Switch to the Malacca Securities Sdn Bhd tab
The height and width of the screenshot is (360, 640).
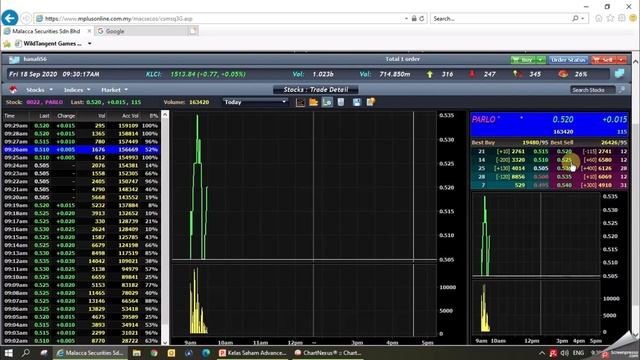(46, 31)
